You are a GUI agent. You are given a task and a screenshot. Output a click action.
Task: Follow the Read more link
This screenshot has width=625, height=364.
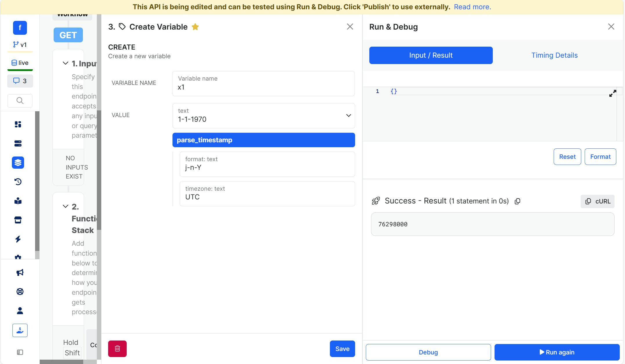[472, 7]
